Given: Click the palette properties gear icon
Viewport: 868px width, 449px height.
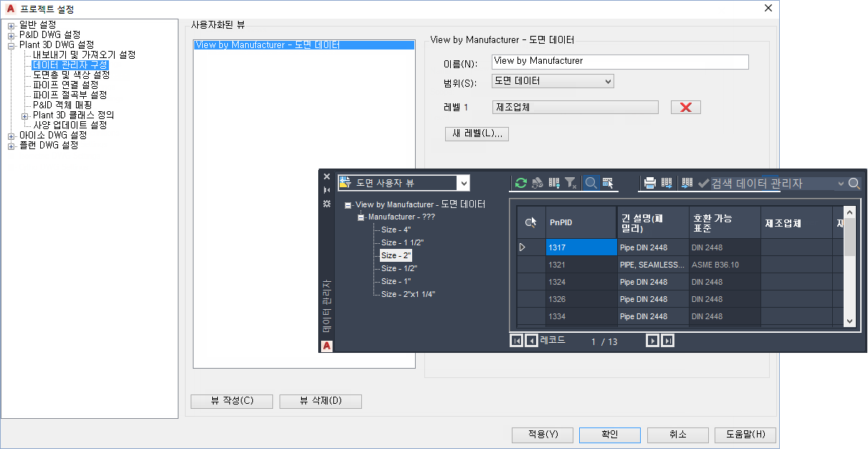Looking at the screenshot, I should point(327,204).
